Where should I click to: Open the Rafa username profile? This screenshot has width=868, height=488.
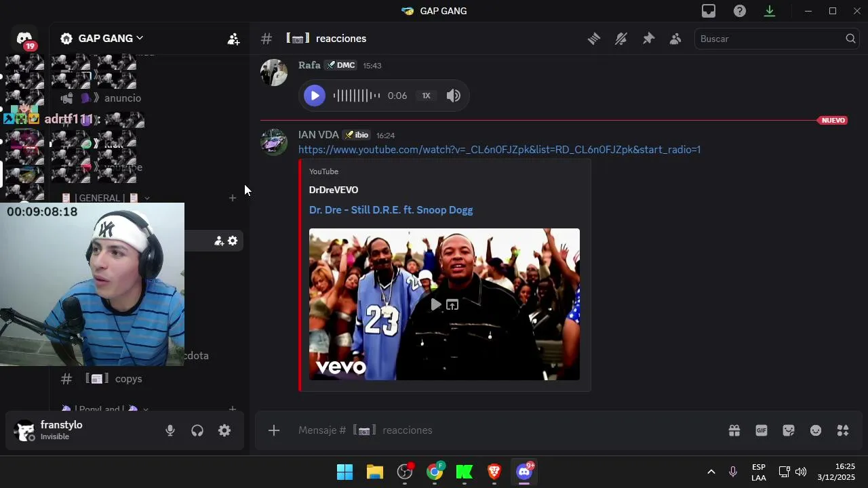[309, 65]
